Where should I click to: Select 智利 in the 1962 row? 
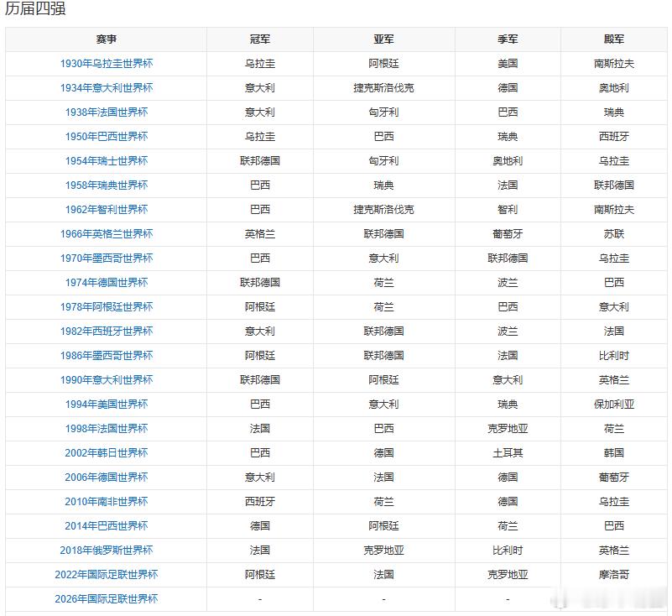click(508, 210)
